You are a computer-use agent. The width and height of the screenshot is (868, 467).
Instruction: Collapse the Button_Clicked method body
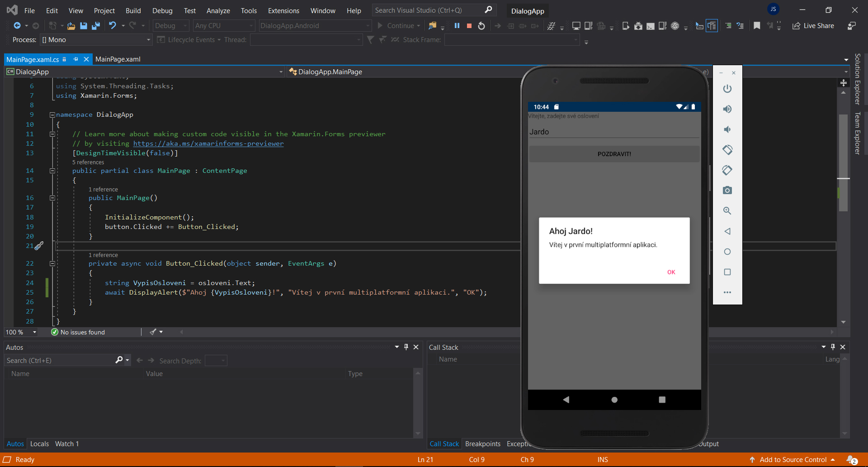[x=52, y=263]
